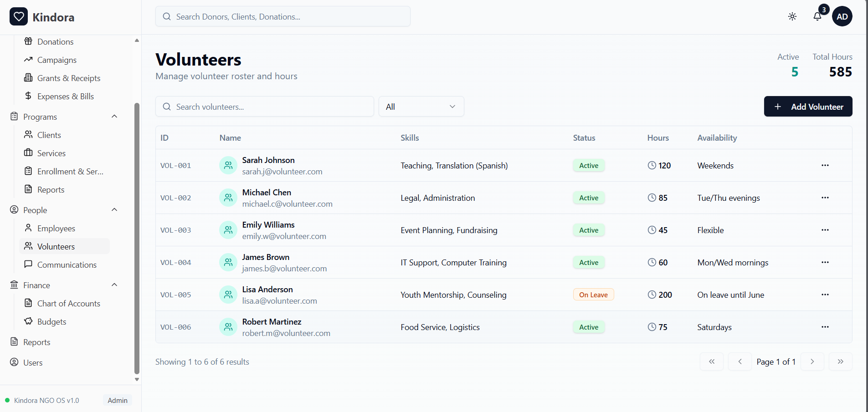Open the AD user avatar menu

point(842,16)
